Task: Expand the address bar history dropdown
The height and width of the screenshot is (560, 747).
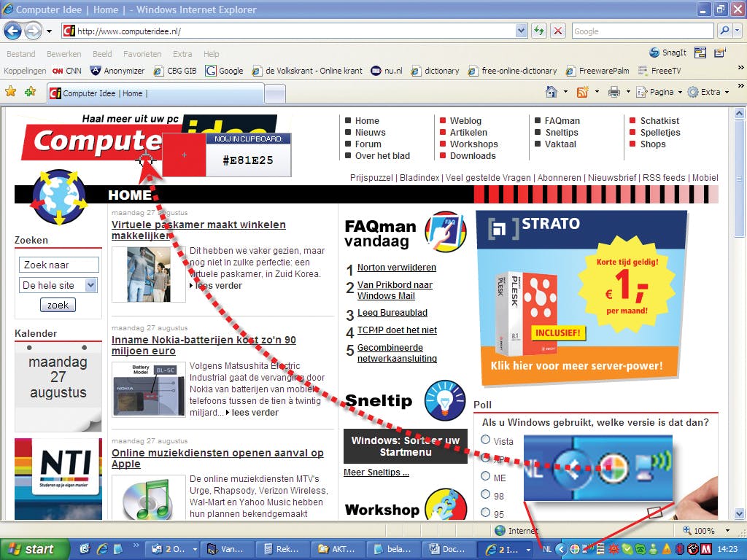Action: point(521,31)
